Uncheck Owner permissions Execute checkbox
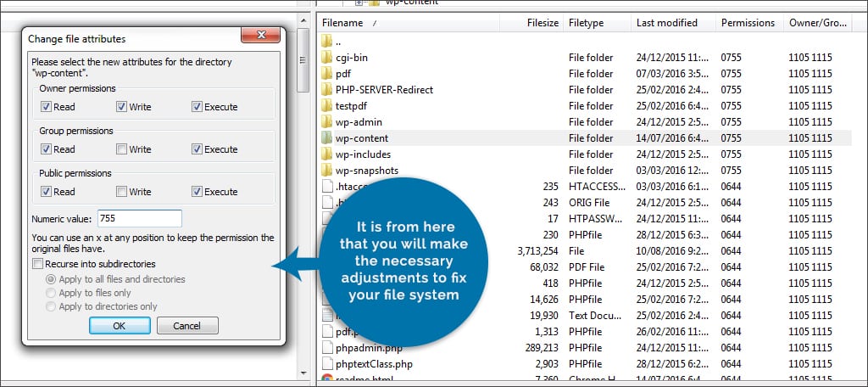 tap(197, 106)
